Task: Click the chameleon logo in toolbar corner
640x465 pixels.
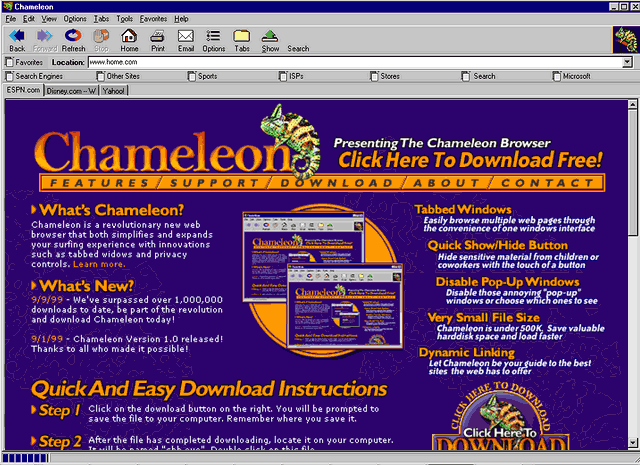Action: (x=626, y=40)
